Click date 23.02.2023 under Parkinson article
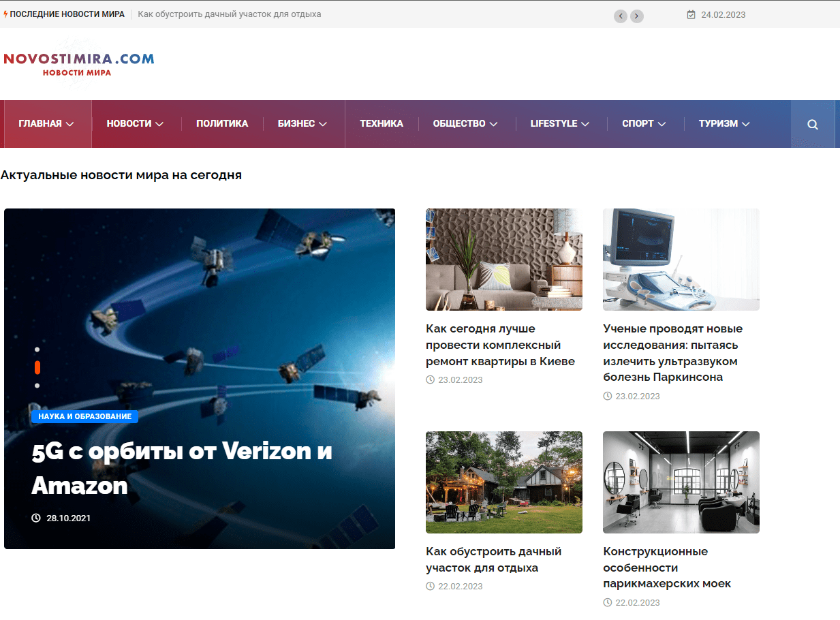The image size is (840, 620). point(637,396)
